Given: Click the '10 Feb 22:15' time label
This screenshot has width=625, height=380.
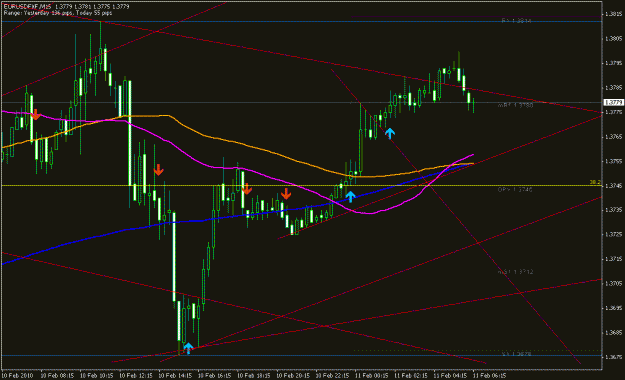Looking at the screenshot, I should coord(332,376).
